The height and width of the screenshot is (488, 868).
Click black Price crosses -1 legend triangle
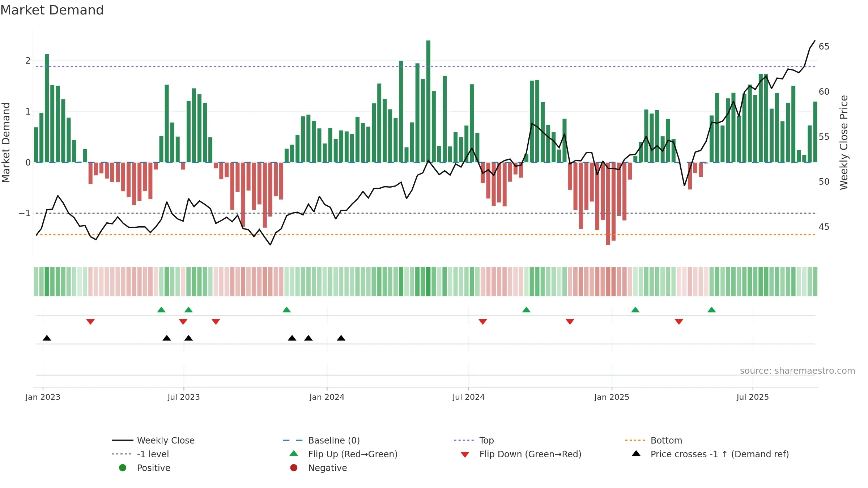(x=636, y=453)
